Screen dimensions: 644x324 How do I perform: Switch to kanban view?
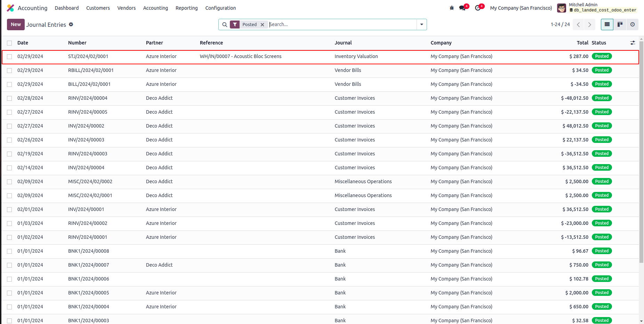pyautogui.click(x=620, y=24)
